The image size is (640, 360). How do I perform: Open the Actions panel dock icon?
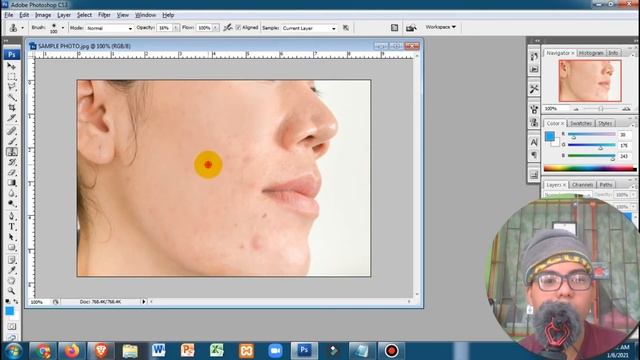534,69
